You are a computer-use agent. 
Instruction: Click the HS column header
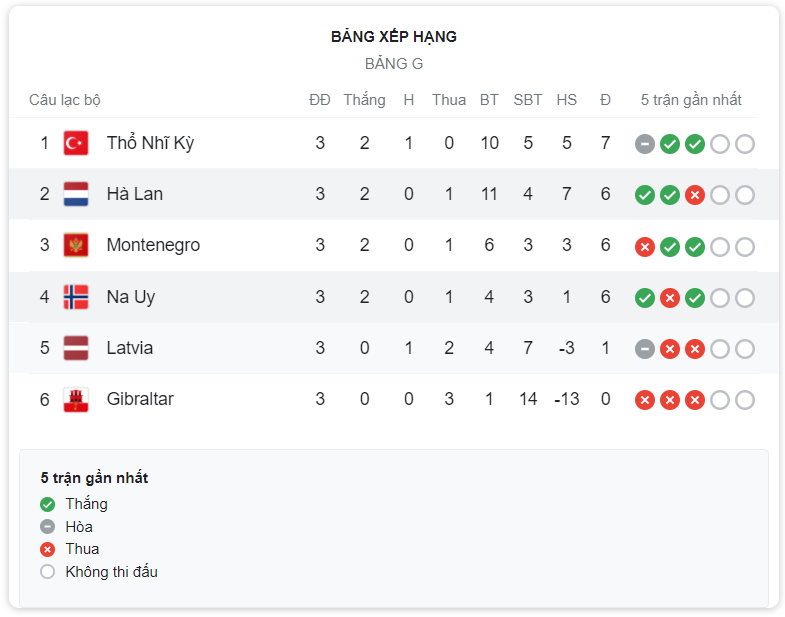[567, 100]
